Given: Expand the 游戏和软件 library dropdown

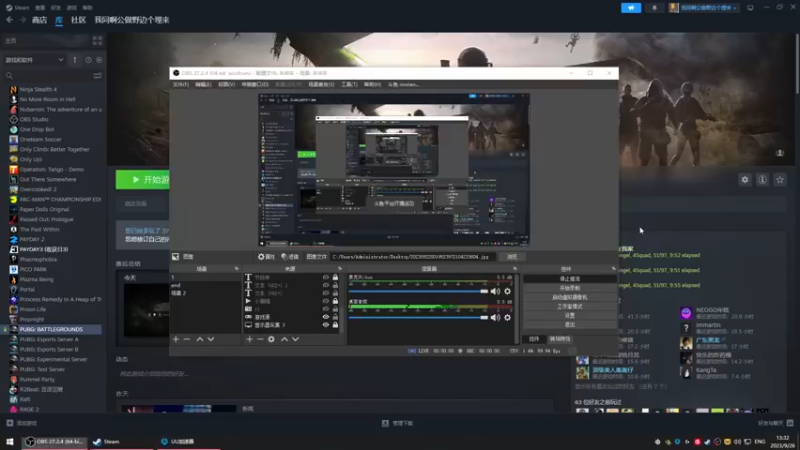Looking at the screenshot, I should (34, 60).
